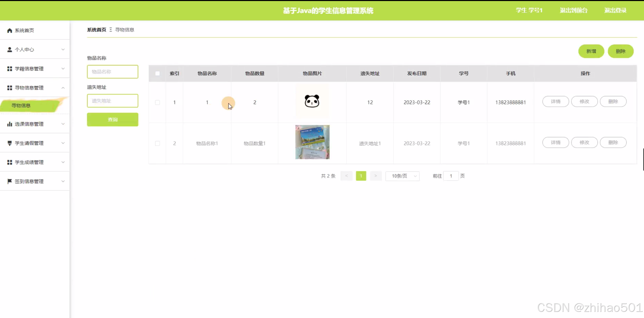Screen dimensions: 644x318
Task: Open the 10条/页 page size dropdown
Action: (x=402, y=176)
